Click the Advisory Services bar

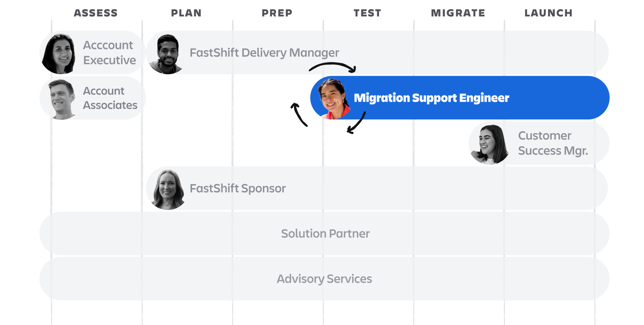[325, 279]
